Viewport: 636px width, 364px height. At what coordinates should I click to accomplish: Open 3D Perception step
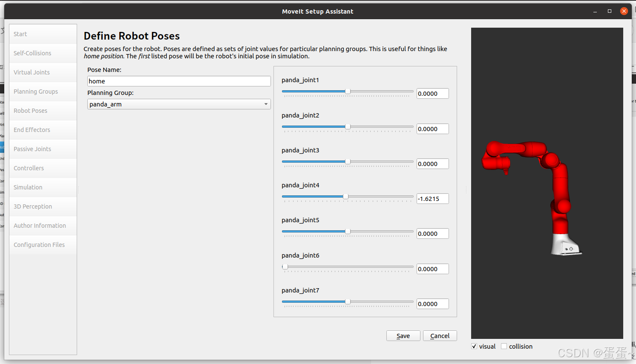point(43,206)
